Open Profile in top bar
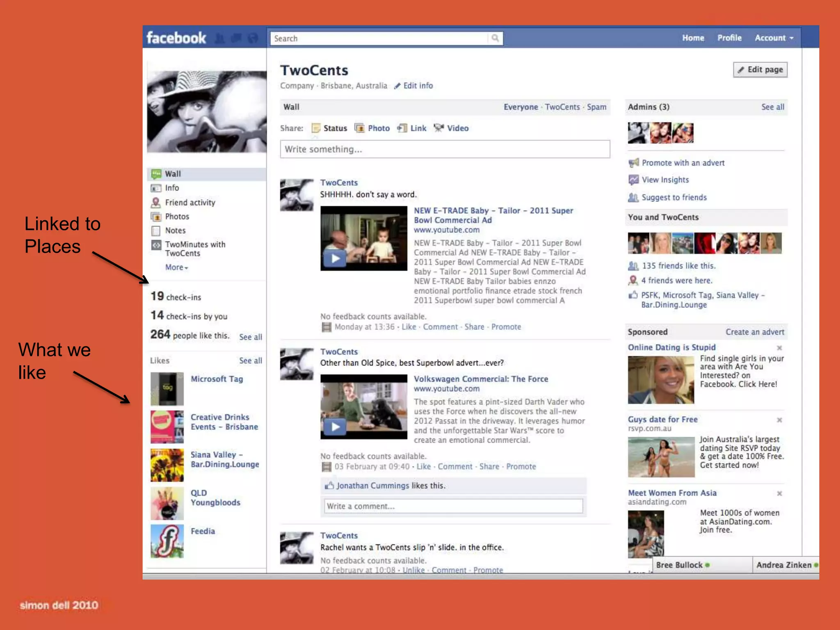The image size is (840, 630). 729,38
